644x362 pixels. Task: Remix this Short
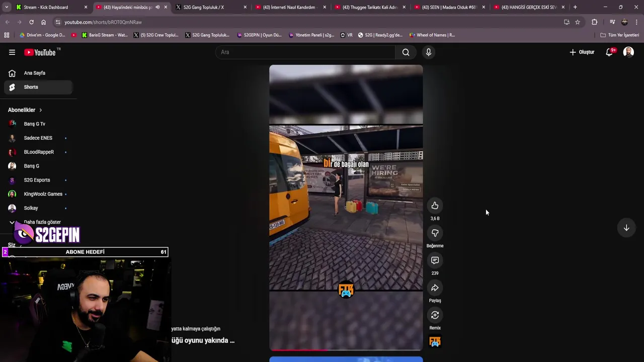[435, 315]
